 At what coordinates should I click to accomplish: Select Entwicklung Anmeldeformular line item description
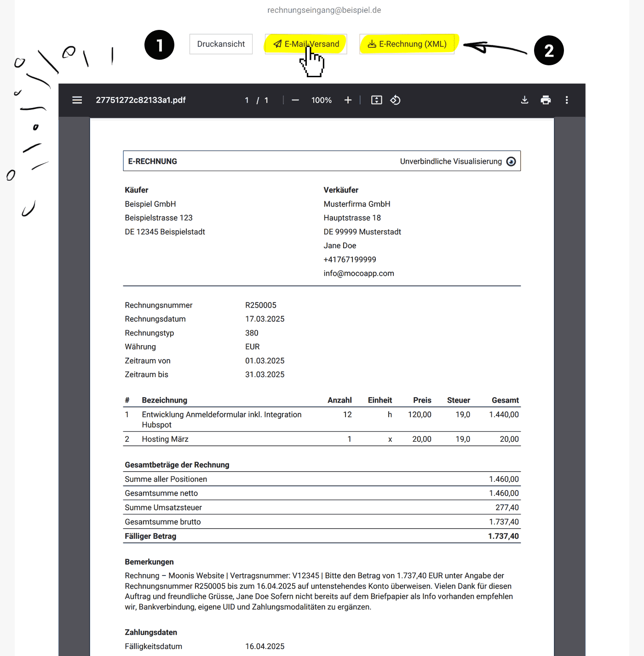pos(222,420)
